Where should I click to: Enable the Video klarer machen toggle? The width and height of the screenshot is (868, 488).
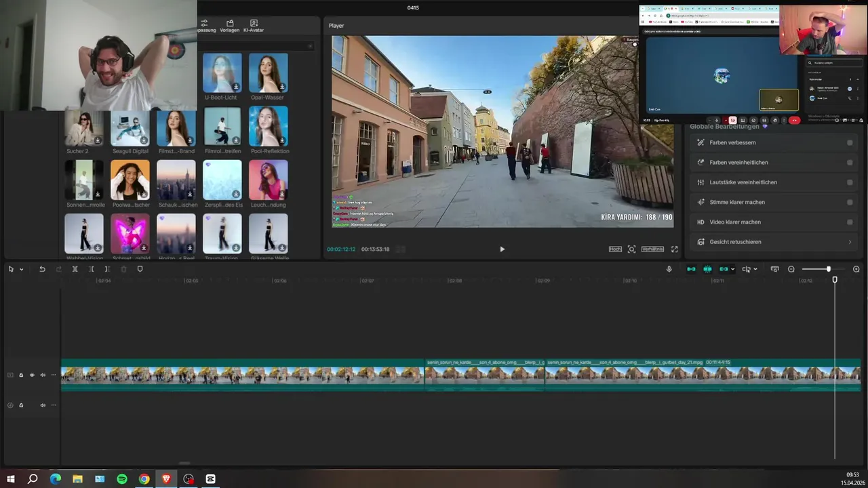[x=850, y=222]
